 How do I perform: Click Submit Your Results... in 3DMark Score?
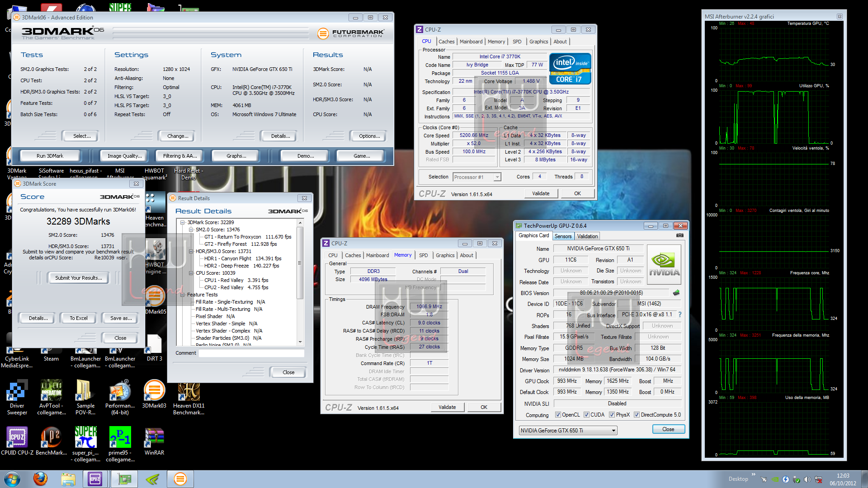pyautogui.click(x=79, y=278)
